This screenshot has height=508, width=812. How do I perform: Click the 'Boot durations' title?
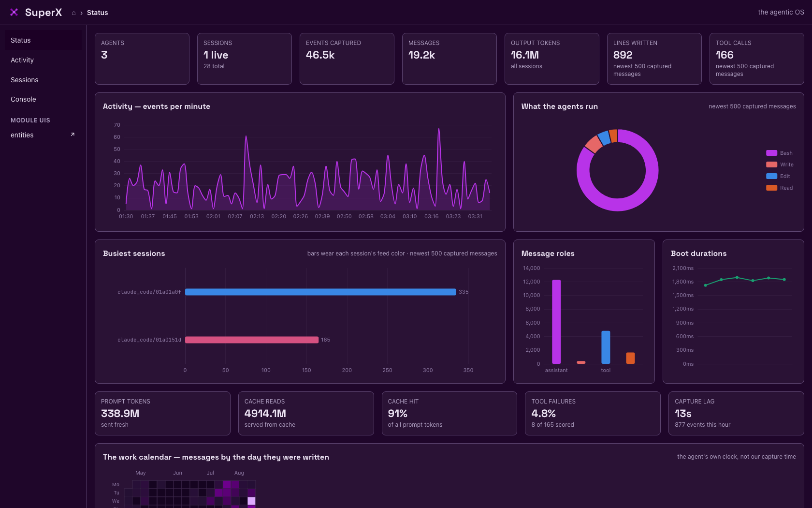tap(699, 254)
